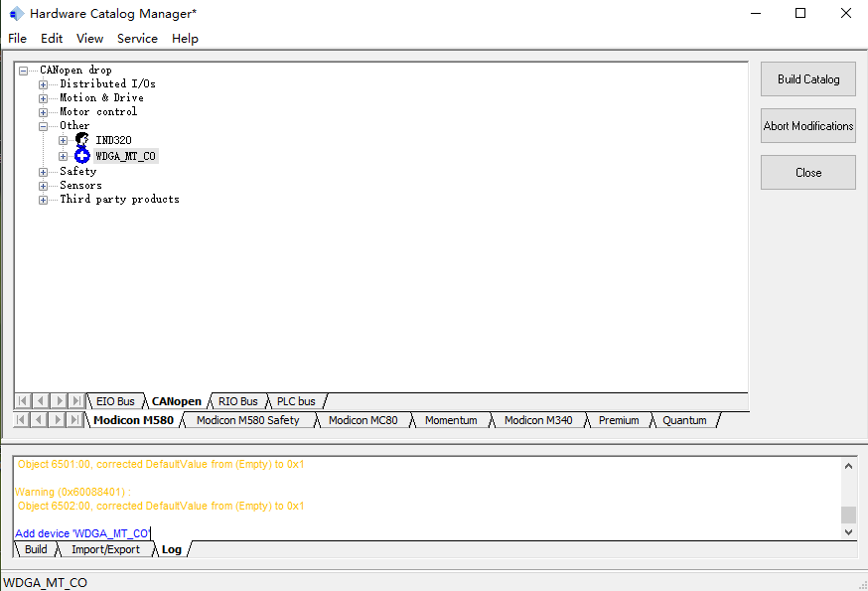Switch to Modicon M580 Safety tab
The height and width of the screenshot is (591, 868).
pos(248,420)
